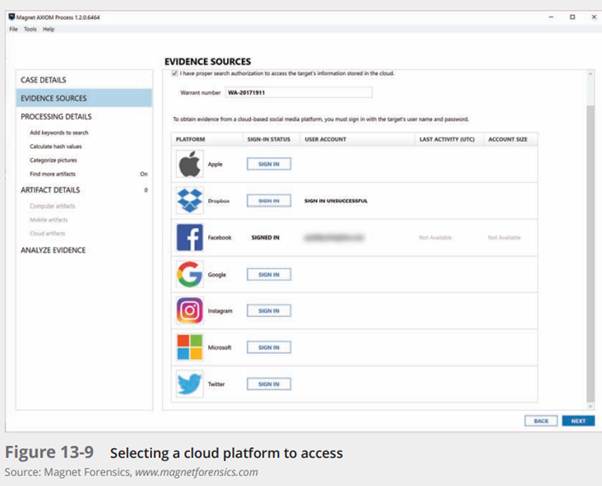Click the On value beside Find more artifacts

tap(144, 174)
